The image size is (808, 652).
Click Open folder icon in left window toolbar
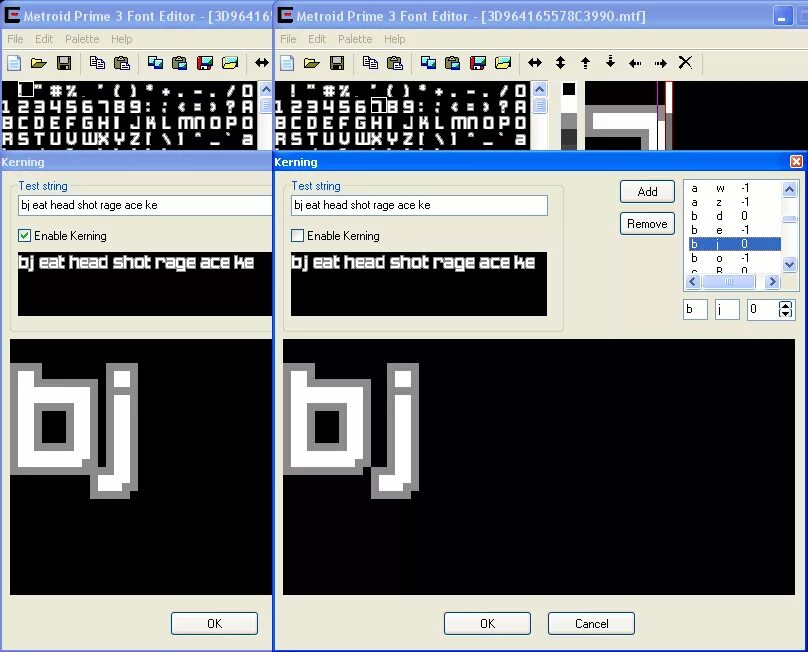38,63
